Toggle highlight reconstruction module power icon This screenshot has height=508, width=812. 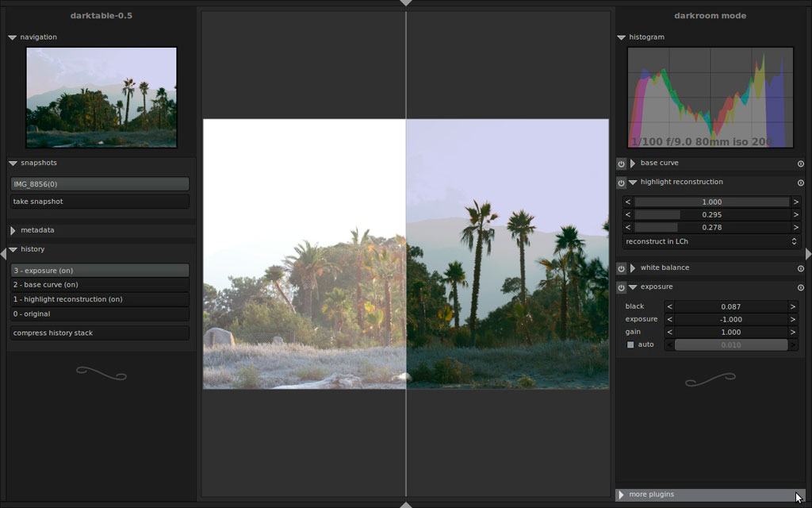tap(621, 183)
